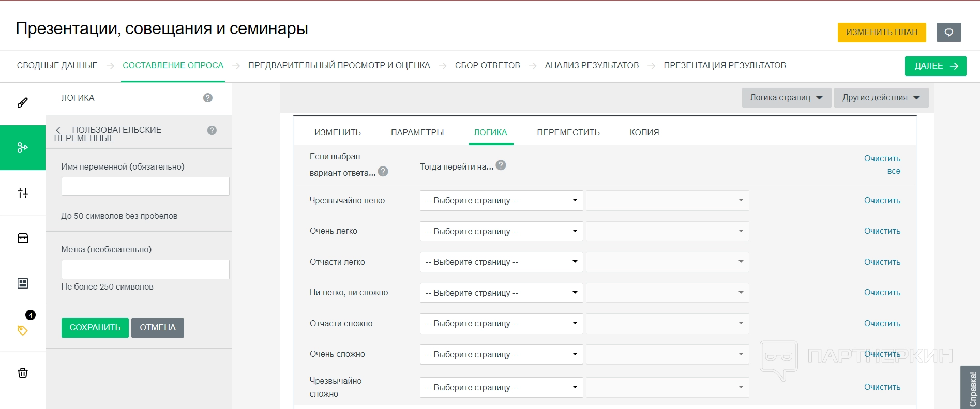Open the design brush tool in sidebar
The width and height of the screenshot is (980, 409).
pos(23,103)
